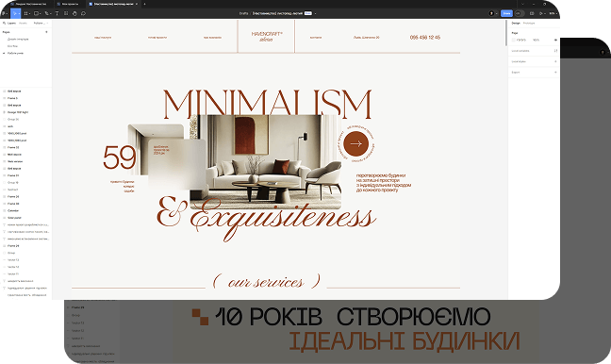Toggle Dev Mode switch
Image resolution: width=611 pixels, height=364 pixels.
520,13
